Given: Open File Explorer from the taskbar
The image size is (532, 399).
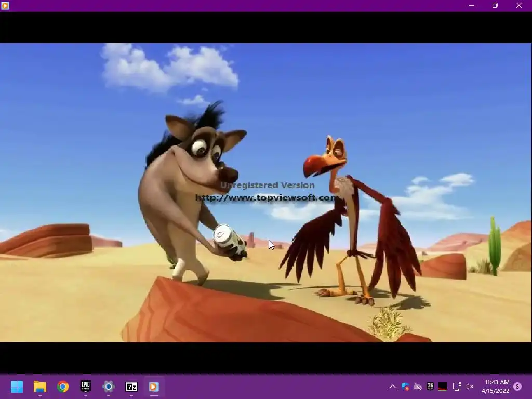Looking at the screenshot, I should (x=39, y=387).
